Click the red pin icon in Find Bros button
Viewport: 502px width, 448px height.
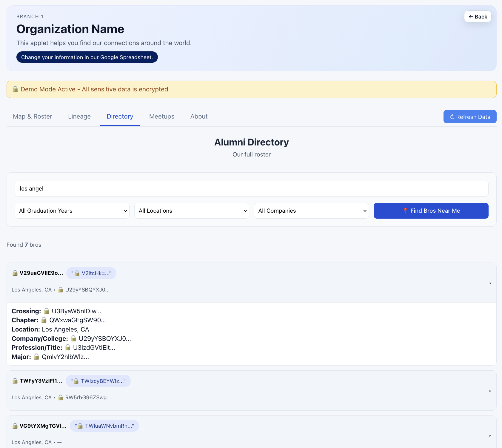(406, 211)
